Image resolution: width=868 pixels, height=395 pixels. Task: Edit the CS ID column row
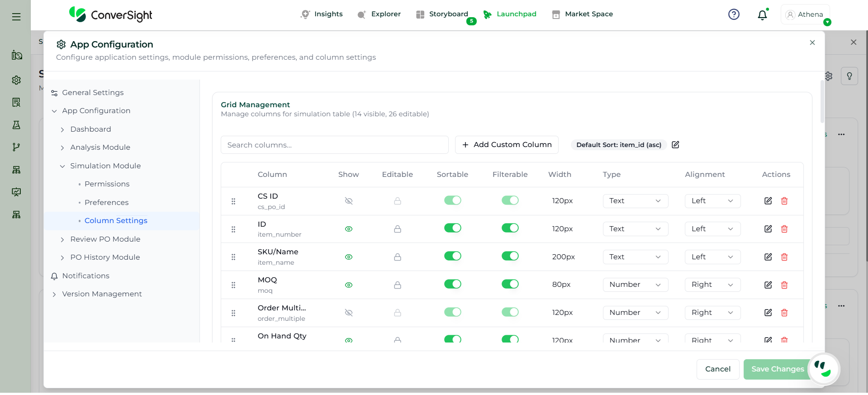[768, 201]
